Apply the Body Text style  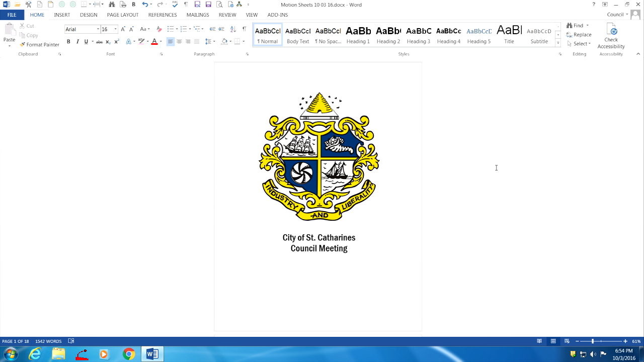(298, 35)
